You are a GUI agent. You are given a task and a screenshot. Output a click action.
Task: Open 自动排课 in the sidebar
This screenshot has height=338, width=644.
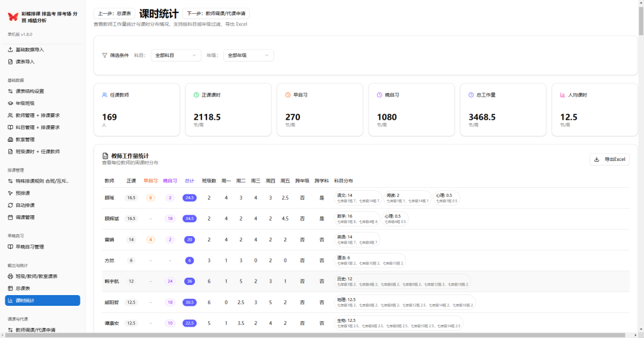click(43, 205)
